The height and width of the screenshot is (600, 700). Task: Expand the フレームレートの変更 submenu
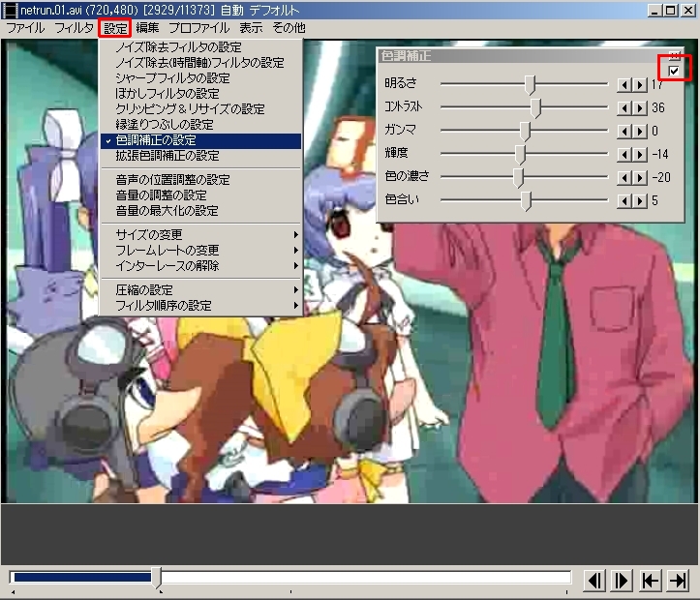[200, 251]
